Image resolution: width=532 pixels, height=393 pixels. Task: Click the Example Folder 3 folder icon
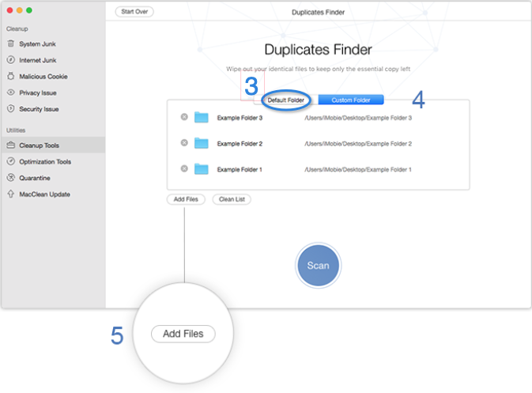point(202,117)
